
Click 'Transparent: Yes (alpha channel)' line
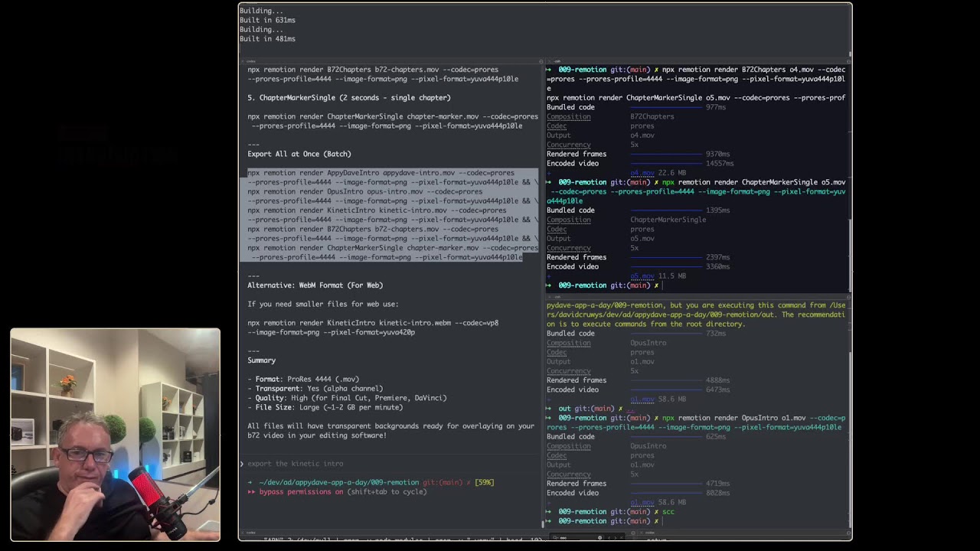click(315, 389)
